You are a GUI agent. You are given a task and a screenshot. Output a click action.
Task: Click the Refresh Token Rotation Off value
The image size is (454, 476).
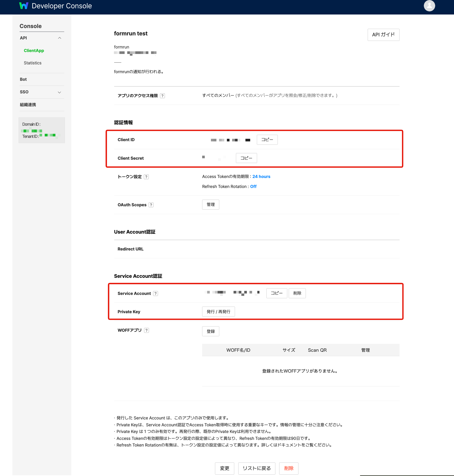coord(253,187)
